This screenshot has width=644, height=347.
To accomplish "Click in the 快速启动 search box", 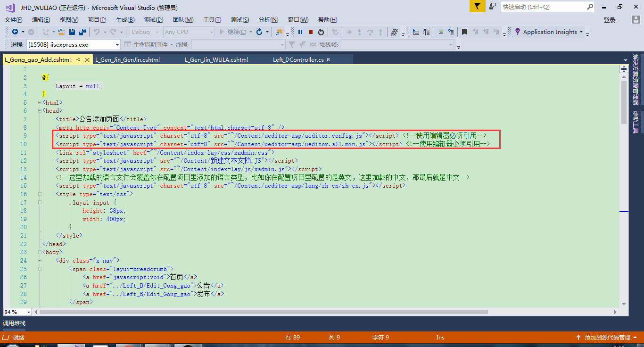I will pos(543,7).
